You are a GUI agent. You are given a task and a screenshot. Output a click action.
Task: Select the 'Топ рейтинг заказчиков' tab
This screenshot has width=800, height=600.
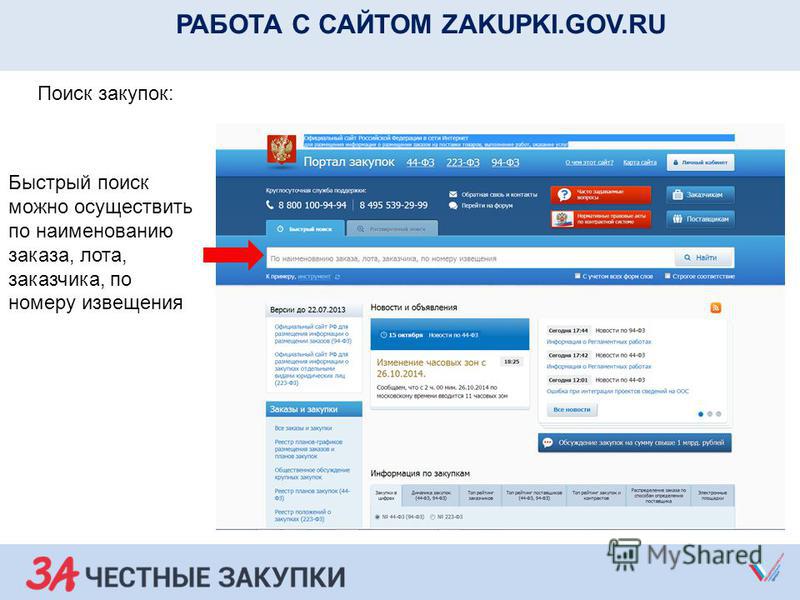coord(481,495)
